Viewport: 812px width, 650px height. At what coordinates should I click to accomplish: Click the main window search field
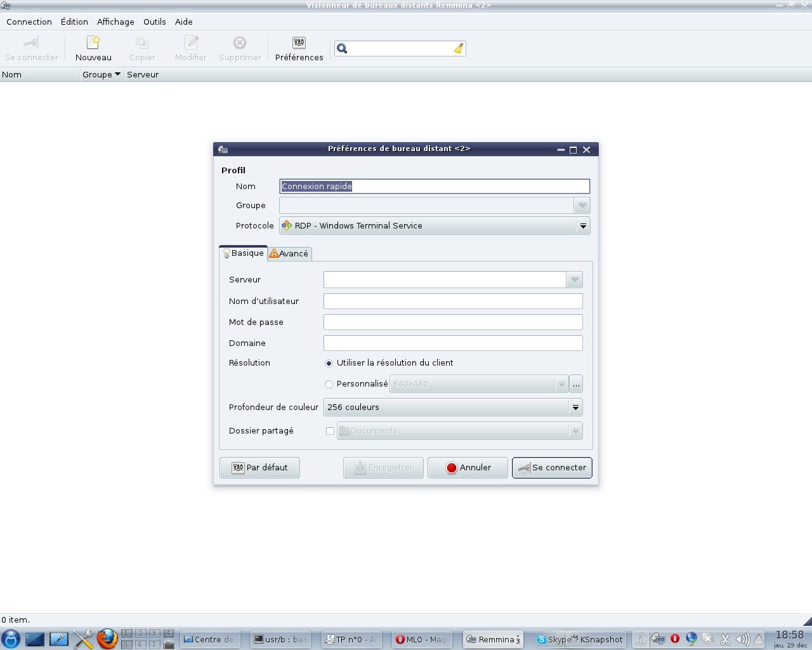[x=400, y=48]
